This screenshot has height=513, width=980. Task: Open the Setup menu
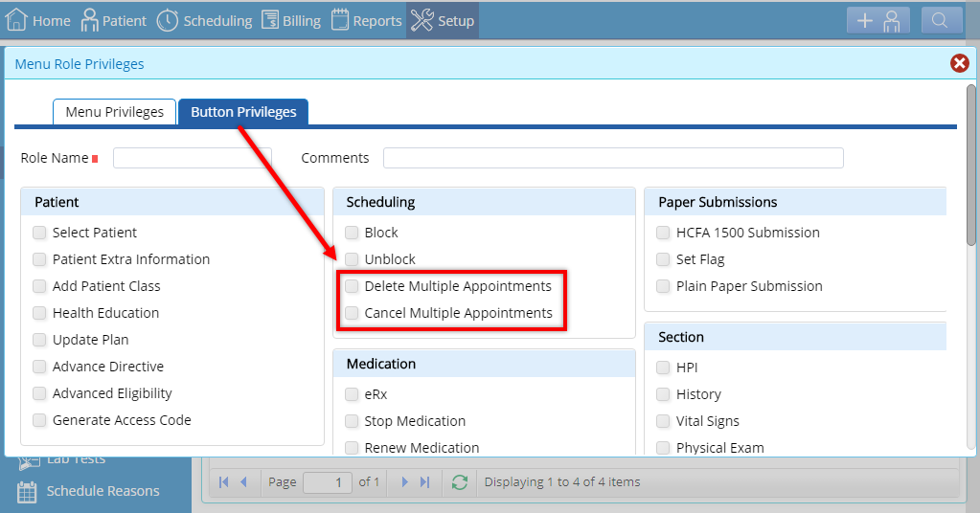(443, 20)
